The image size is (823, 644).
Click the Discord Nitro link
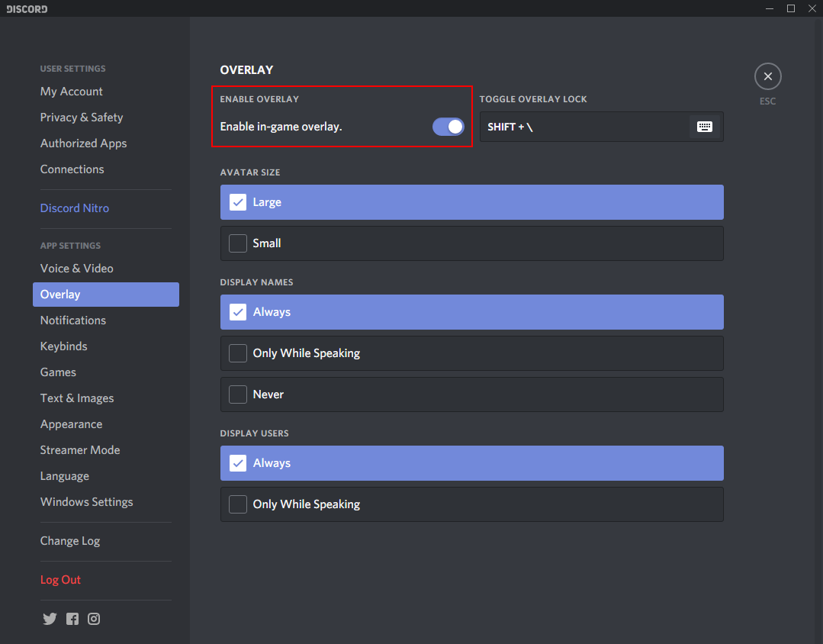[75, 208]
